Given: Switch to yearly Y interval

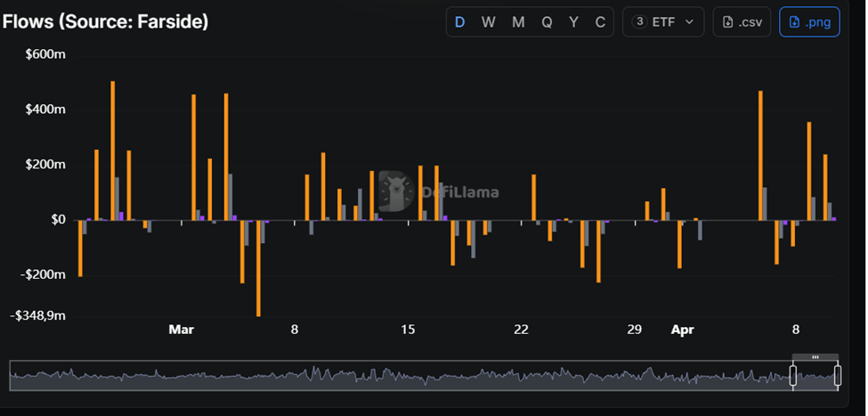Looking at the screenshot, I should tap(574, 22).
